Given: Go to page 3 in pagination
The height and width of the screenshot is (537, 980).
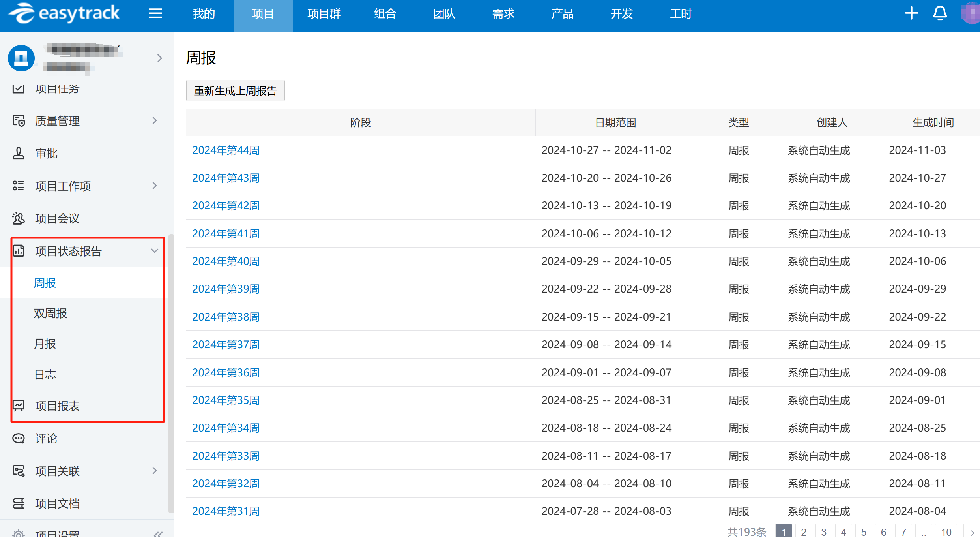Looking at the screenshot, I should click(824, 531).
